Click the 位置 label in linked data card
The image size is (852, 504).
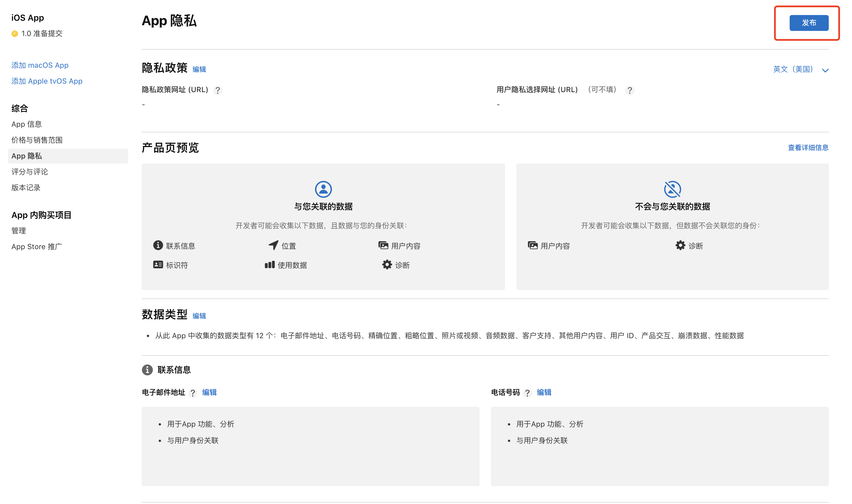[289, 246]
